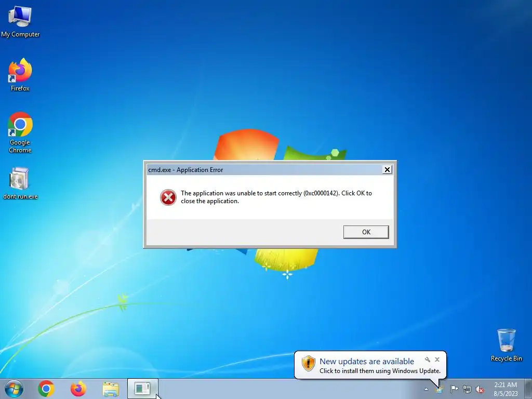
Task: Open the taskbar clock showing 2:21 AM
Action: click(x=506, y=389)
